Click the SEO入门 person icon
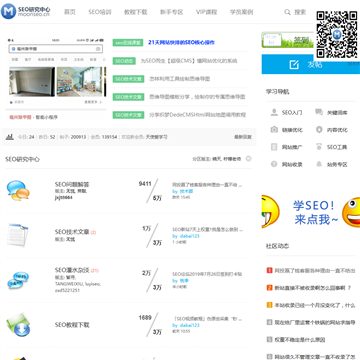Viewport: 360px width, 360px height. 274,112
